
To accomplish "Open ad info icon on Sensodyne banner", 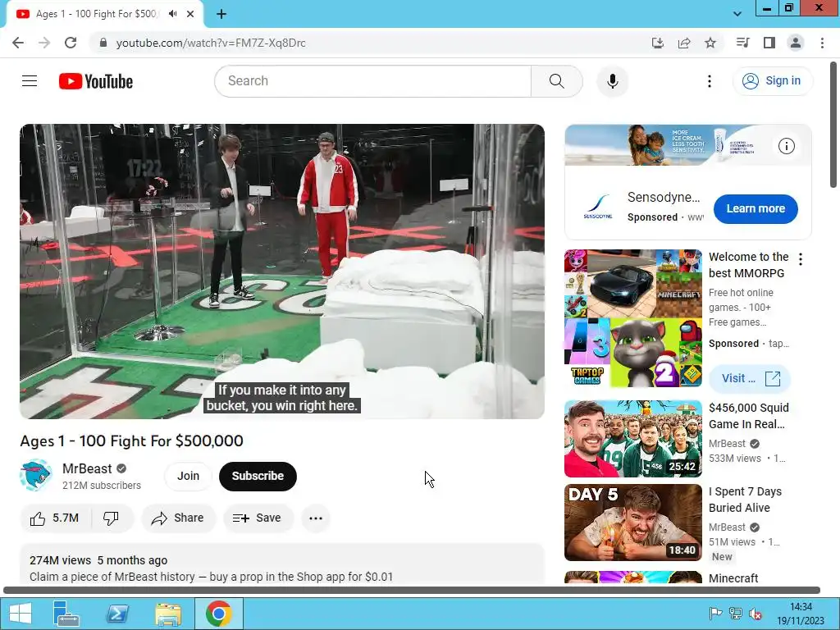I will click(x=786, y=146).
